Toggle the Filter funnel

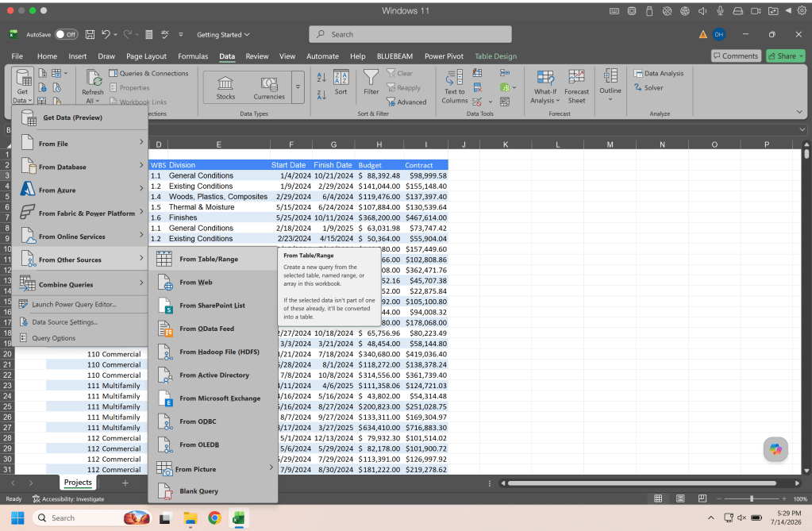[x=371, y=83]
